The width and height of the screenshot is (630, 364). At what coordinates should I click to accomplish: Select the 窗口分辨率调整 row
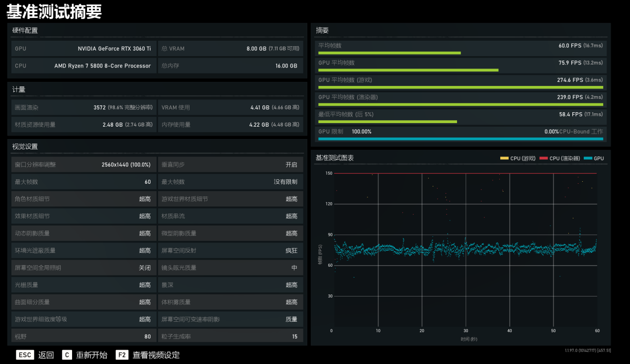point(84,164)
